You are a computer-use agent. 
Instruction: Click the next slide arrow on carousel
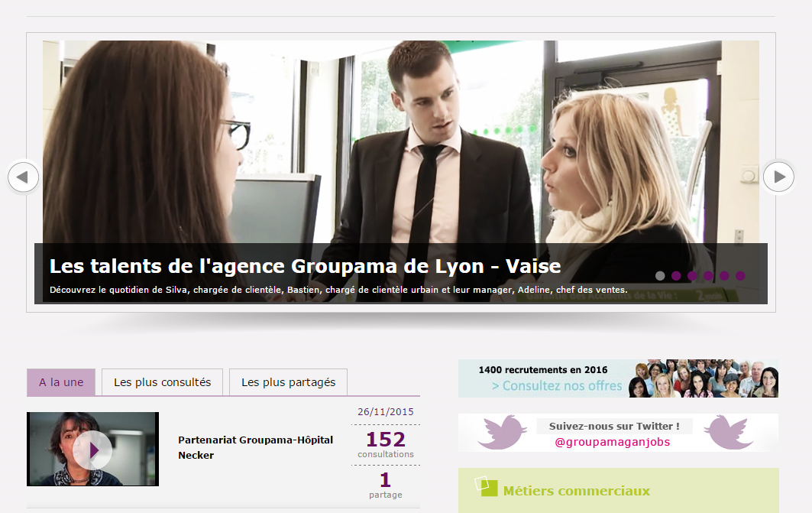click(778, 177)
